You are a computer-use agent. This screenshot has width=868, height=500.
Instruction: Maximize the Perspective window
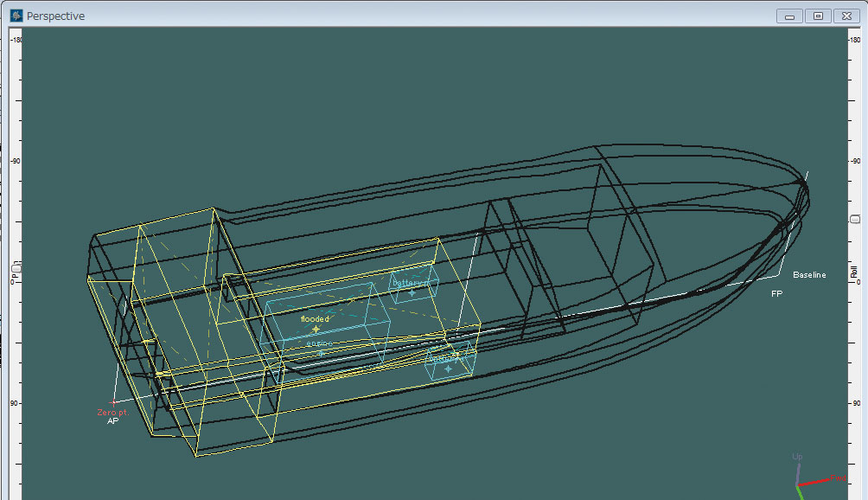point(818,16)
